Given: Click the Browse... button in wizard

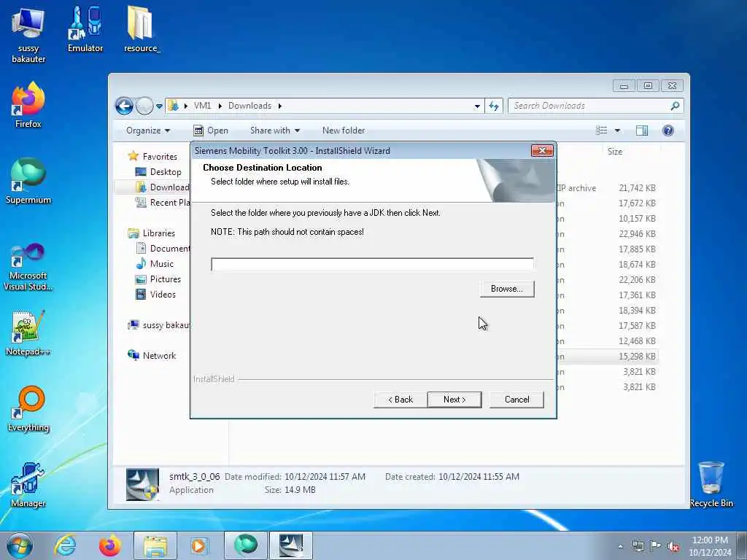Looking at the screenshot, I should click(507, 289).
